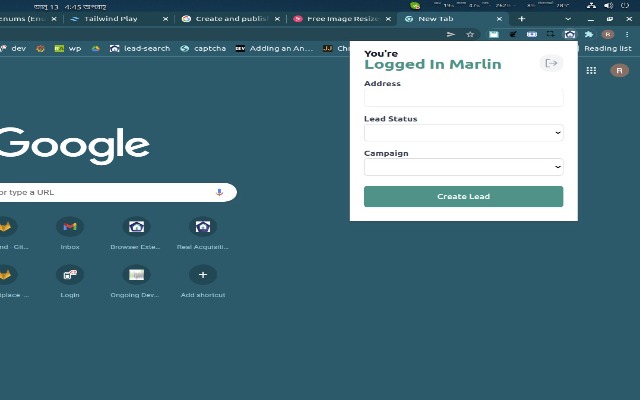Focus the Address input field
This screenshot has height=400, width=640.
tap(464, 98)
